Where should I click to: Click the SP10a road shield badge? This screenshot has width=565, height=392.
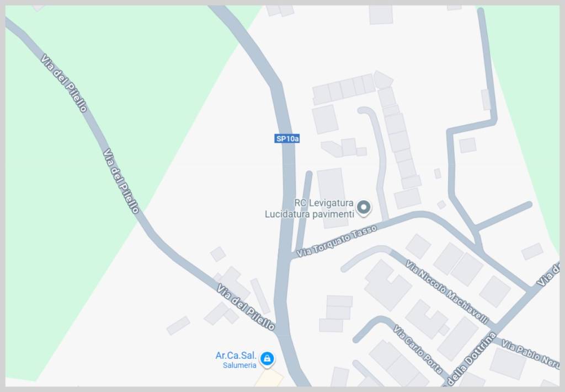click(x=287, y=138)
